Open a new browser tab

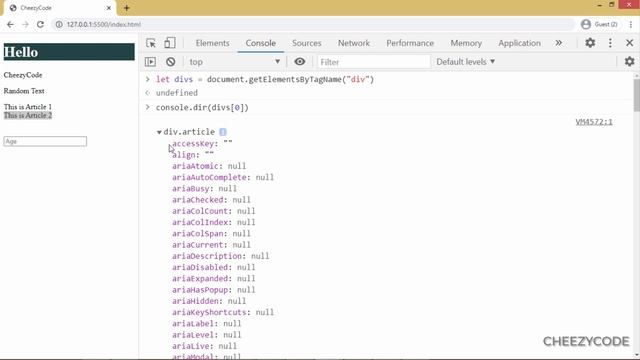point(127,8)
